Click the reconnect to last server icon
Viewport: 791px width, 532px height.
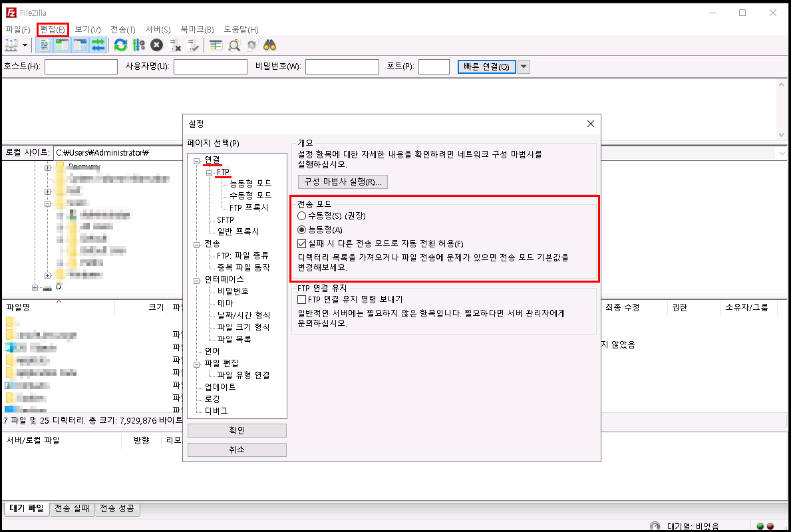pyautogui.click(x=193, y=45)
